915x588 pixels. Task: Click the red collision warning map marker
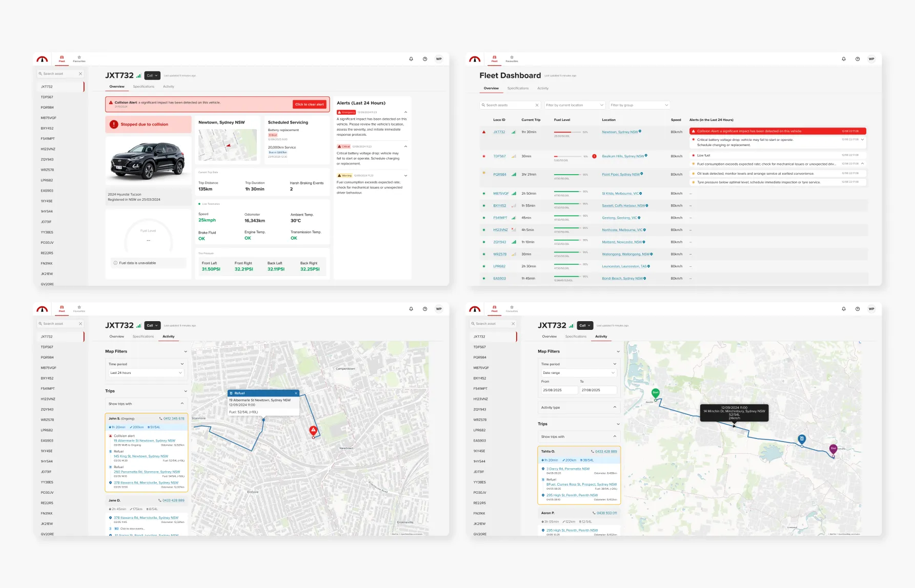point(313,430)
